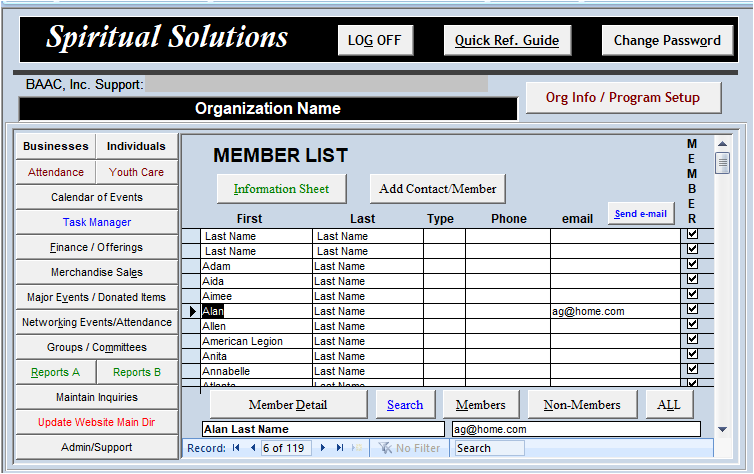Open Finance / Offerings section

(x=97, y=247)
